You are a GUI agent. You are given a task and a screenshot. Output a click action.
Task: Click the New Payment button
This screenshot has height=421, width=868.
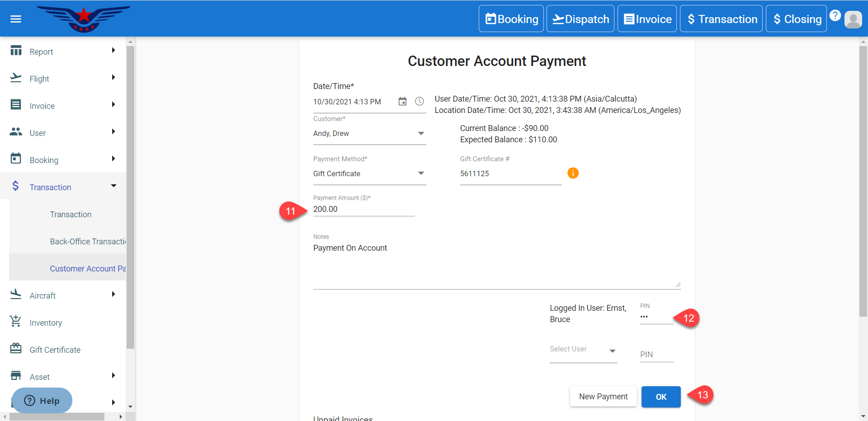pos(603,397)
